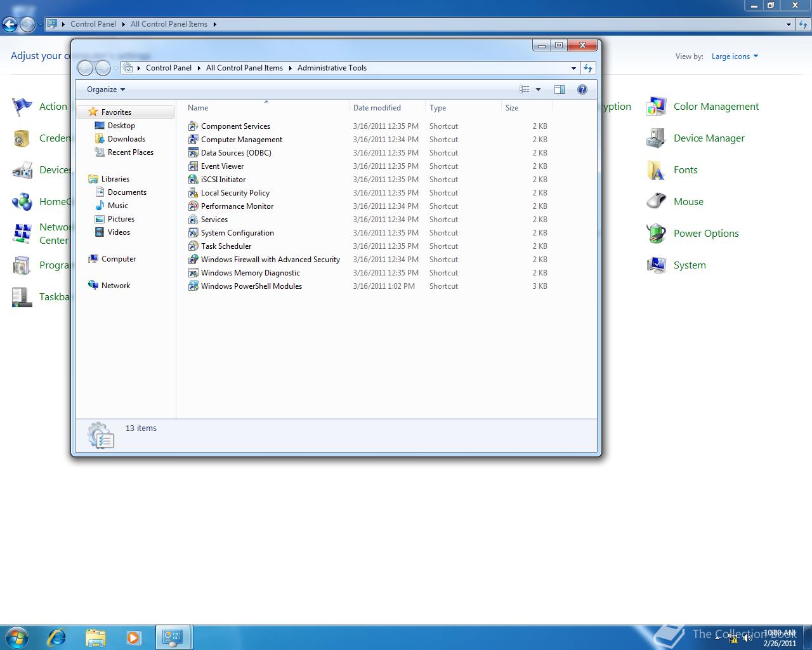Select Network in navigation pane
This screenshot has width=812, height=650.
pyautogui.click(x=115, y=286)
